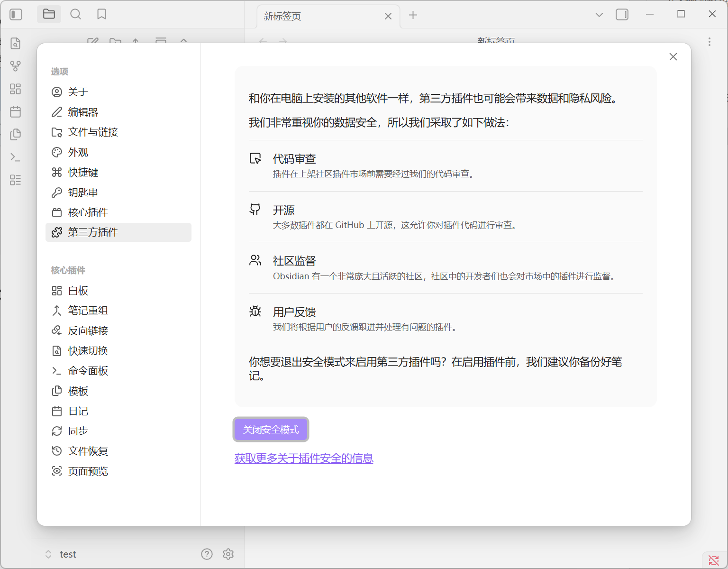
Task: Open settings gear icon at bottom
Action: (228, 554)
